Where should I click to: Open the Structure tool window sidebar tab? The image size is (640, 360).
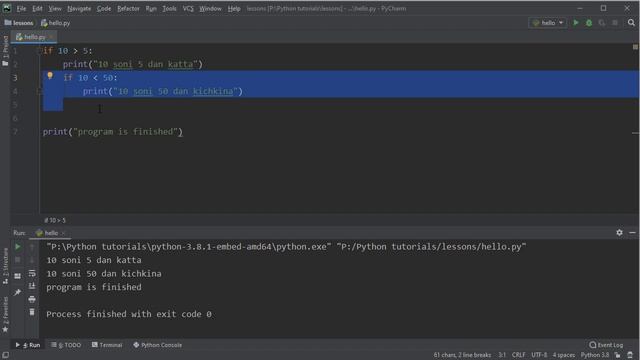click(5, 266)
